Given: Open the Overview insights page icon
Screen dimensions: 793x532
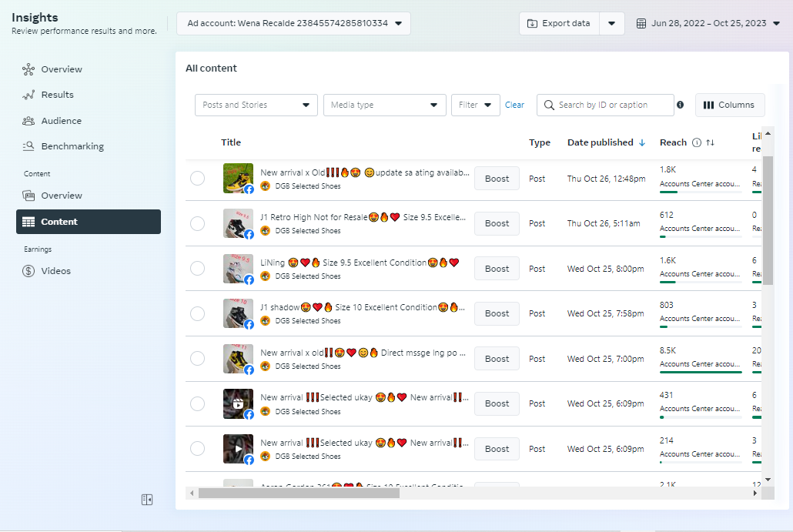Looking at the screenshot, I should [x=28, y=69].
